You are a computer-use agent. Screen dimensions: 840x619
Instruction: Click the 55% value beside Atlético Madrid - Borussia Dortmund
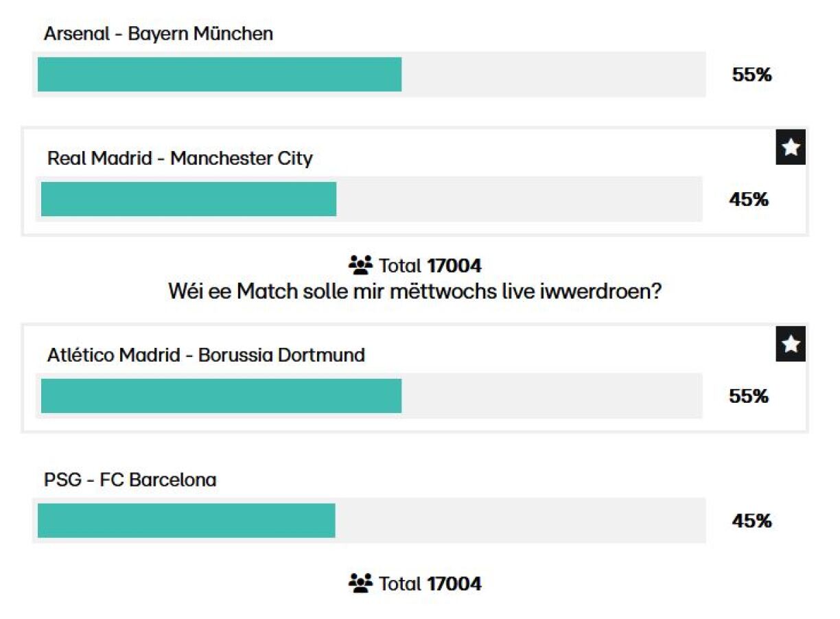coord(749,397)
